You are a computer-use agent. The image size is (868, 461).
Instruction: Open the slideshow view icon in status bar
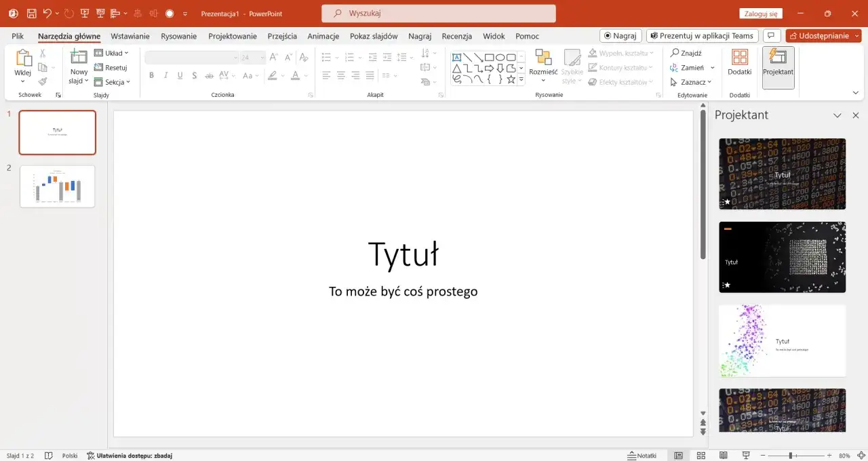(745, 455)
